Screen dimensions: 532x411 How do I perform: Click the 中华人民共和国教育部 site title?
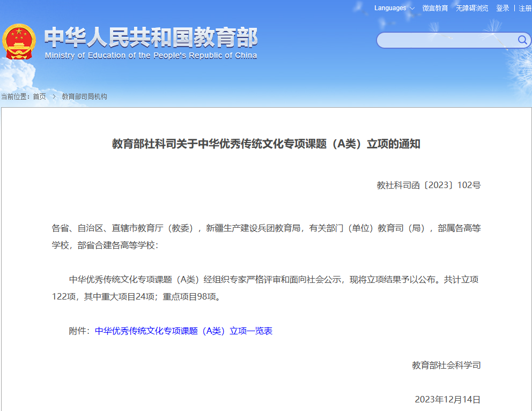(x=151, y=38)
